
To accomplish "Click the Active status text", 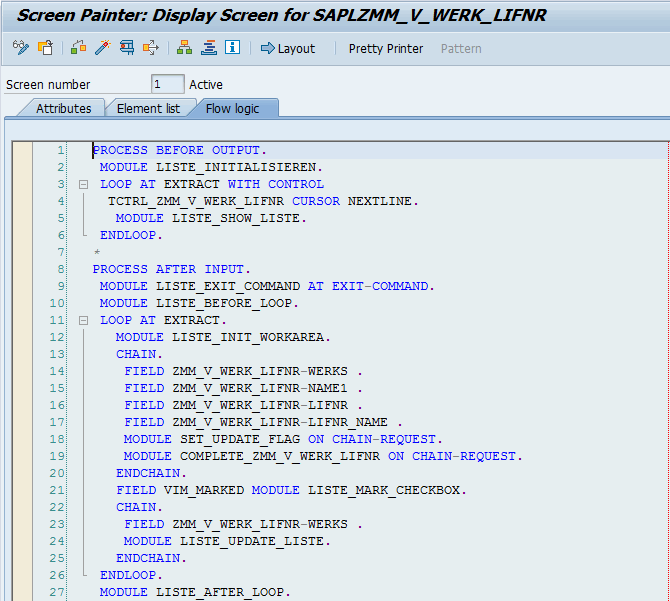I will [206, 85].
